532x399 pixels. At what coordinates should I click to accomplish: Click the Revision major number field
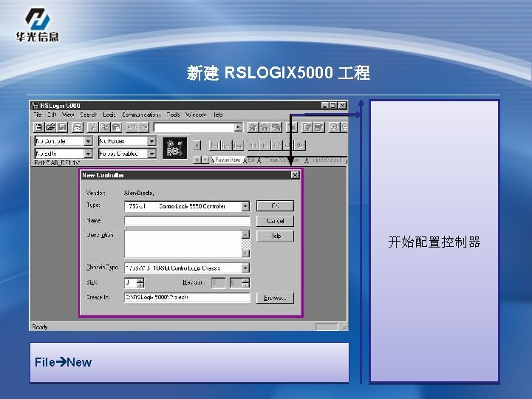[219, 282]
